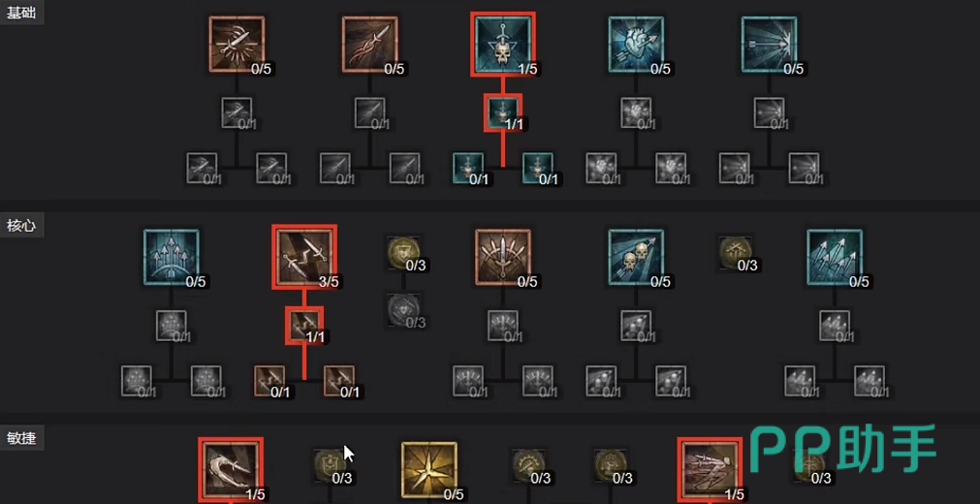This screenshot has width=980, height=504.
Task: Click the right 0/1 branch node under twin-daggers skill
Action: [x=339, y=381]
